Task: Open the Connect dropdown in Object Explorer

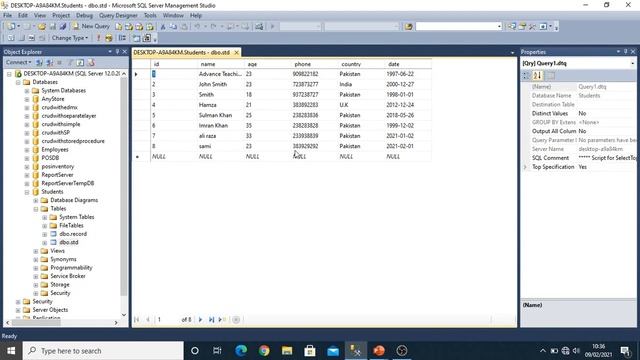Action: tap(18, 62)
